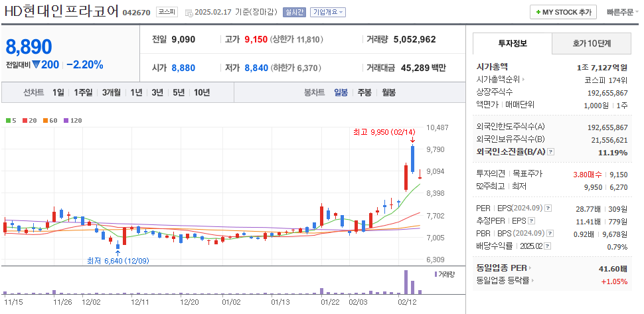Open help icon next to 배당수익률 2025.02
The width and height of the screenshot is (644, 314).
[548, 246]
